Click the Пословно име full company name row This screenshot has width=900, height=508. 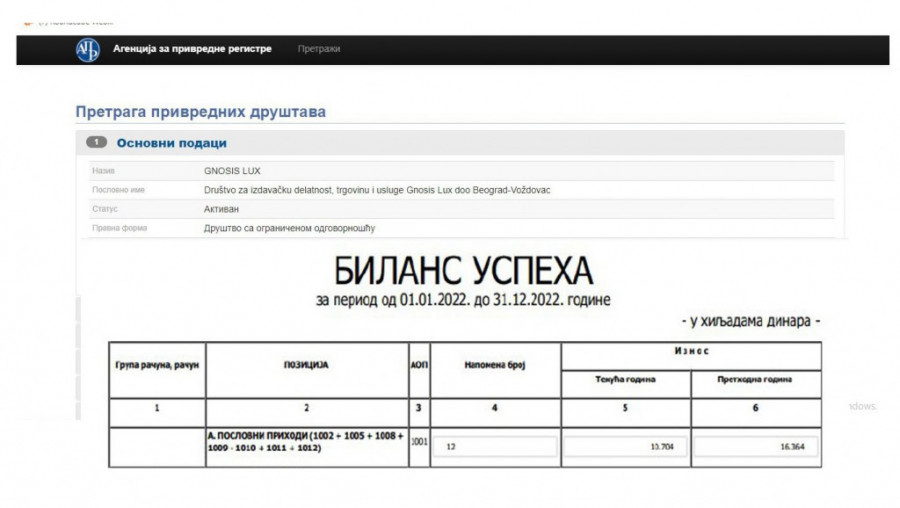tap(377, 190)
